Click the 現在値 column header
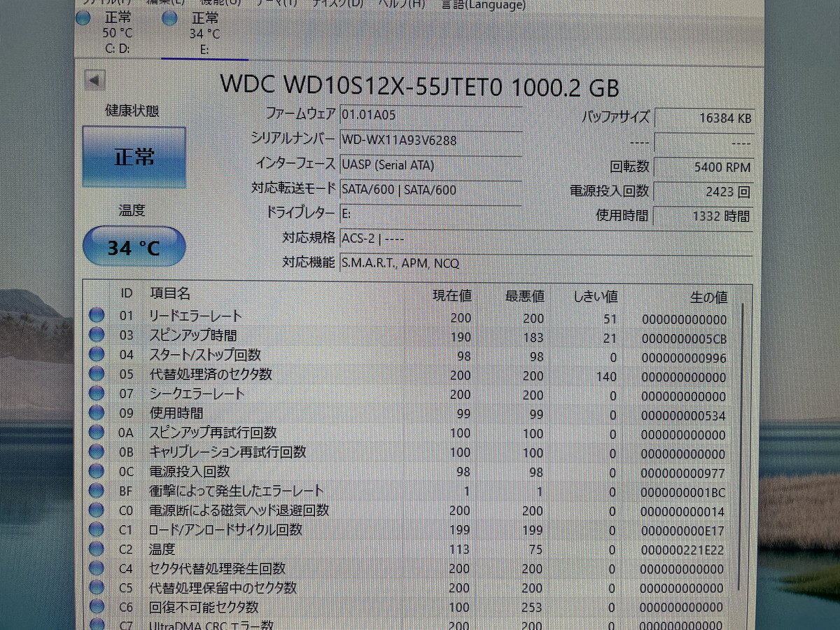The image size is (840, 630). [x=452, y=295]
